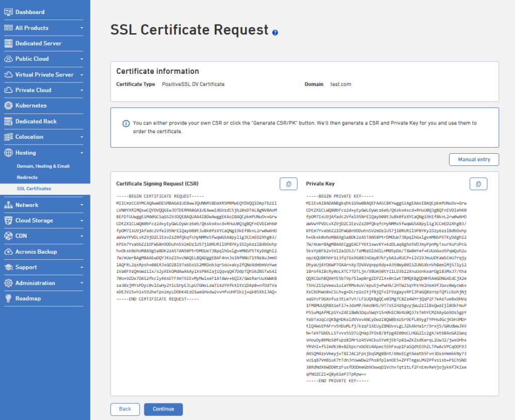This screenshot has height=420, width=515.
Task: Select SSL Certificates in sidebar
Action: point(34,189)
